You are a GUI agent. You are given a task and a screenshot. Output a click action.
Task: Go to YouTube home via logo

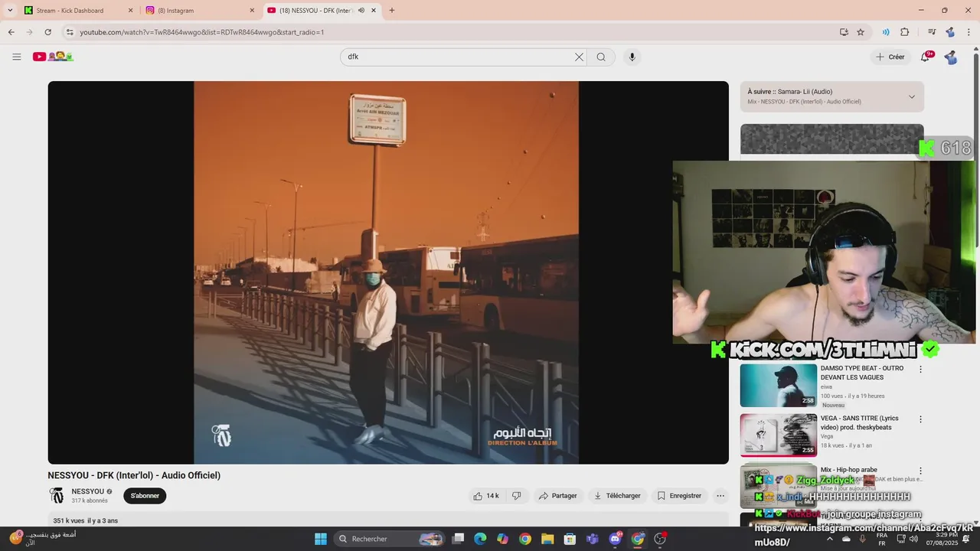pyautogui.click(x=53, y=57)
